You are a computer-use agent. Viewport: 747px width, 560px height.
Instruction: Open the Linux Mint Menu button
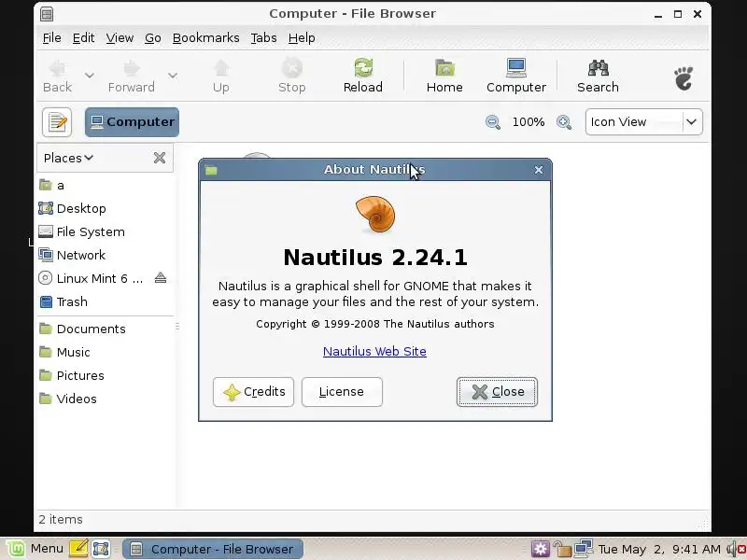35,549
